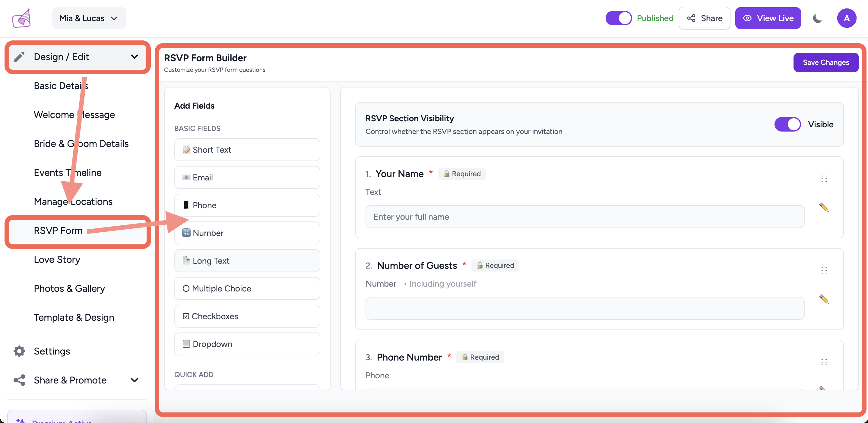The image size is (868, 423).
Task: Click the drag handle for Phone Number
Action: (x=824, y=362)
